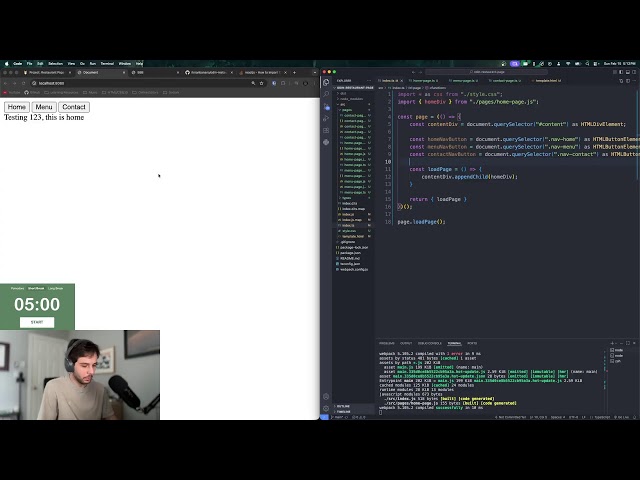Open the Explorer view in VS Code activity bar
The height and width of the screenshot is (480, 640).
(326, 82)
